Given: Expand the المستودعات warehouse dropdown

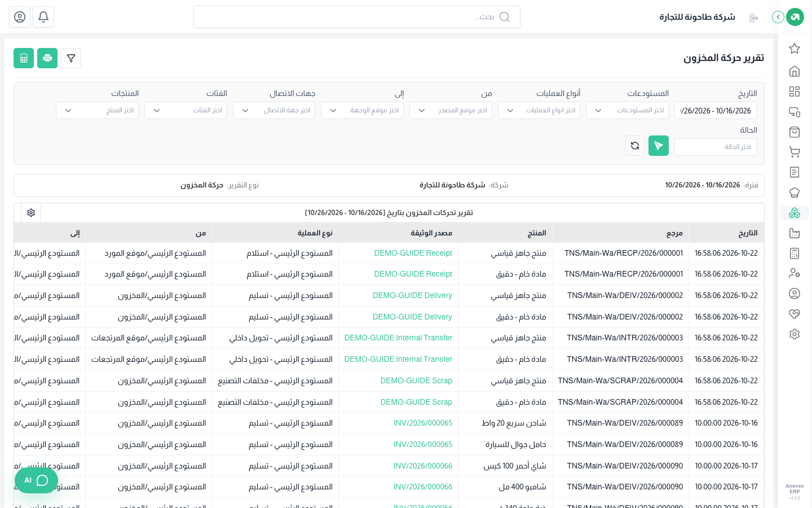Looking at the screenshot, I should (x=627, y=111).
